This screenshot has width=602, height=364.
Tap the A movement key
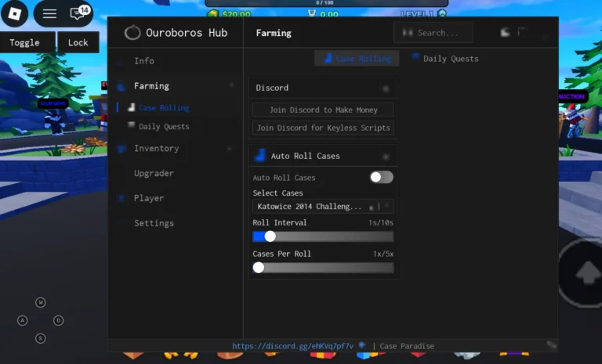(23, 320)
